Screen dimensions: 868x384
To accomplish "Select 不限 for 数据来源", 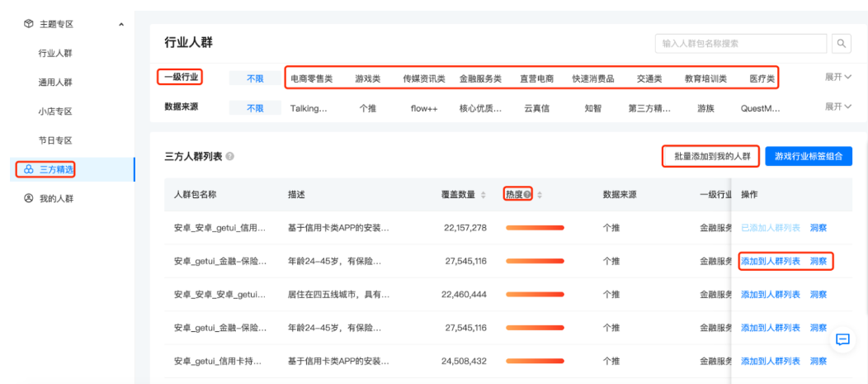I will pyautogui.click(x=255, y=108).
